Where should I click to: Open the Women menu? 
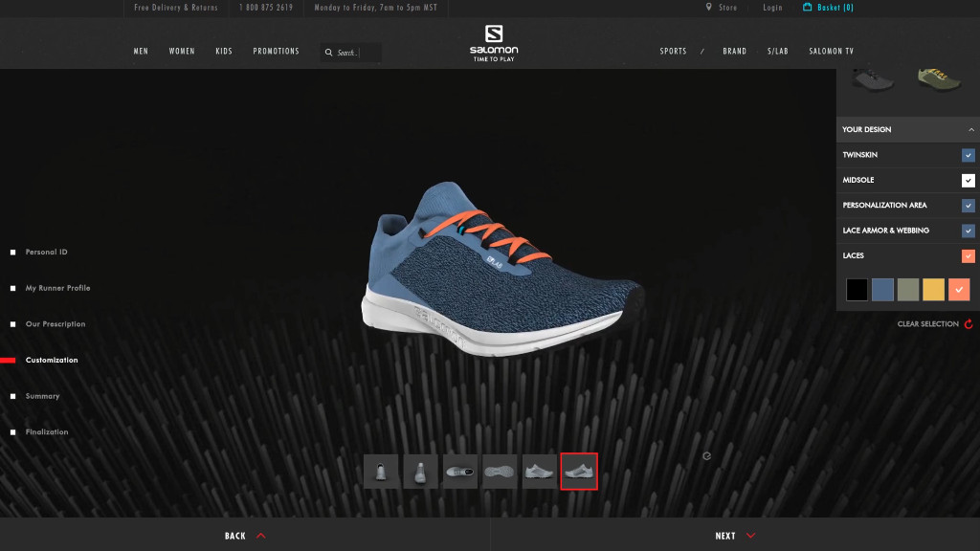(x=182, y=52)
